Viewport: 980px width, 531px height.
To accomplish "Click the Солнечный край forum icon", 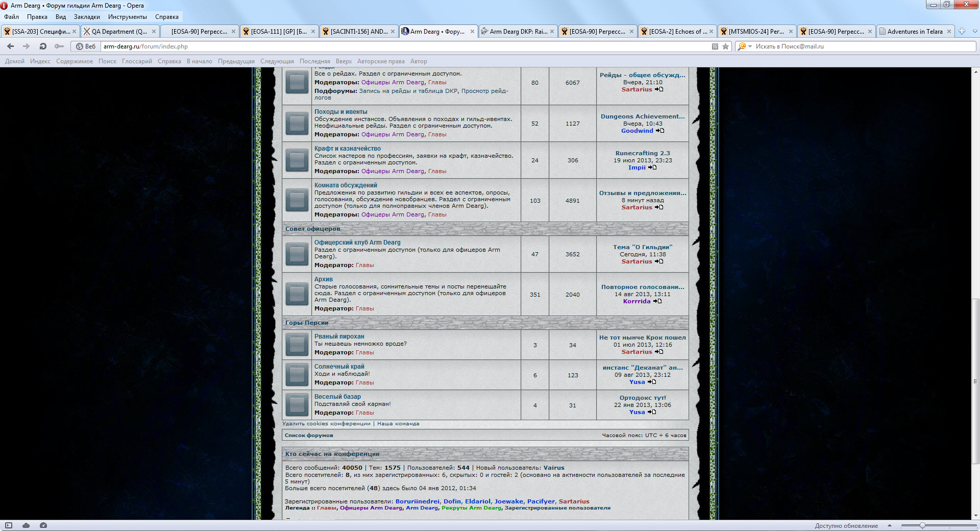I will [x=297, y=375].
